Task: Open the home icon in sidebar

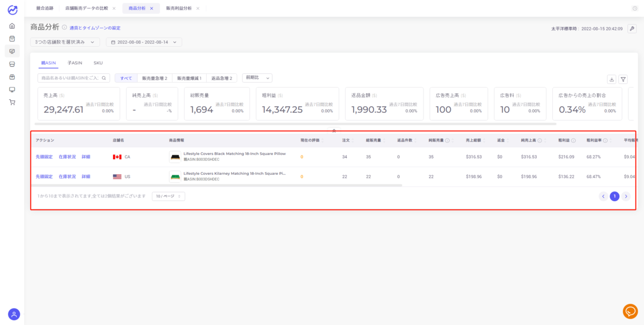Action: (12, 26)
